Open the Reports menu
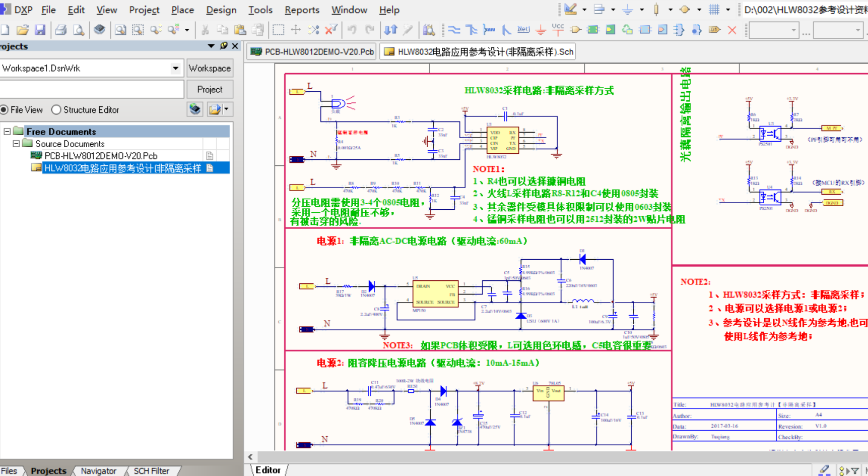868x476 pixels. pyautogui.click(x=302, y=10)
